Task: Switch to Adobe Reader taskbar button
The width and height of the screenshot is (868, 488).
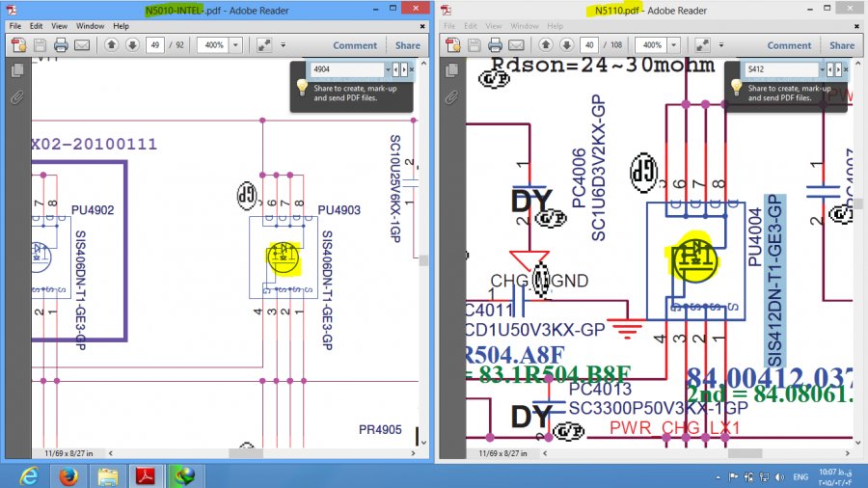Action: (x=145, y=476)
